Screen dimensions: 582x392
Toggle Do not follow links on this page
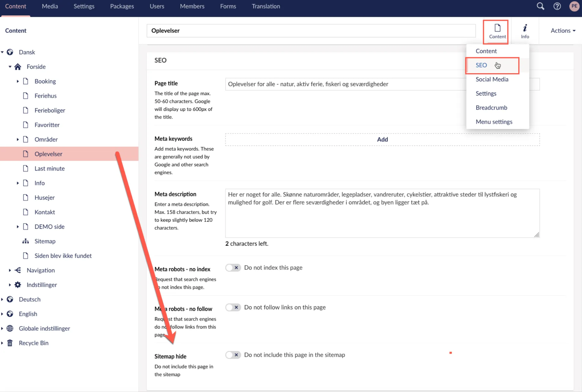(x=233, y=307)
